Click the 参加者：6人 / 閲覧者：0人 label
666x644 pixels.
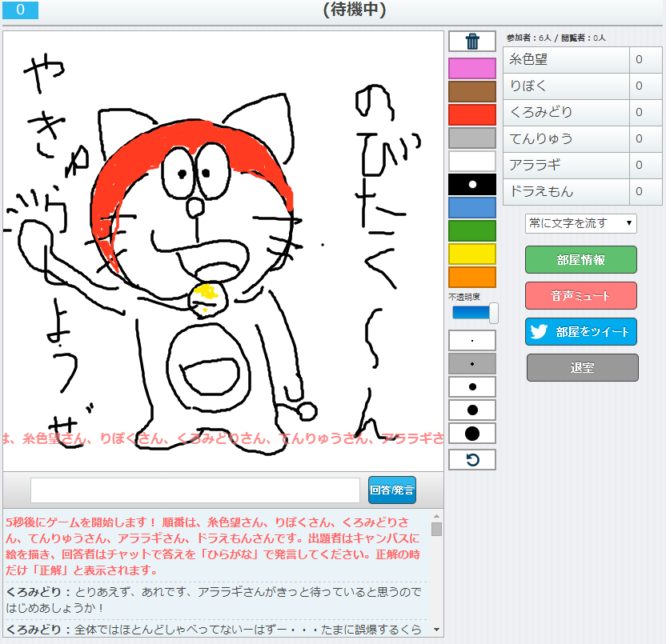click(556, 38)
